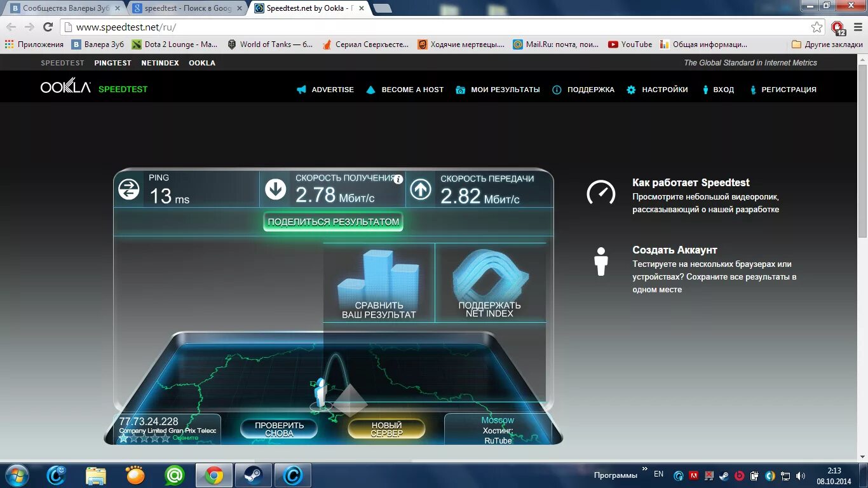This screenshot has width=868, height=488.
Task: Expand Другие закладки bookmarks folder
Action: [x=827, y=44]
